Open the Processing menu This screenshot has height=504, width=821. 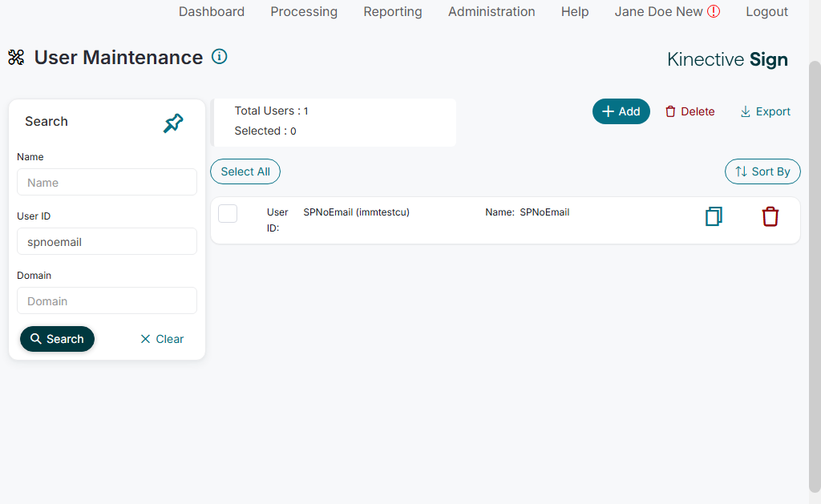click(x=304, y=12)
